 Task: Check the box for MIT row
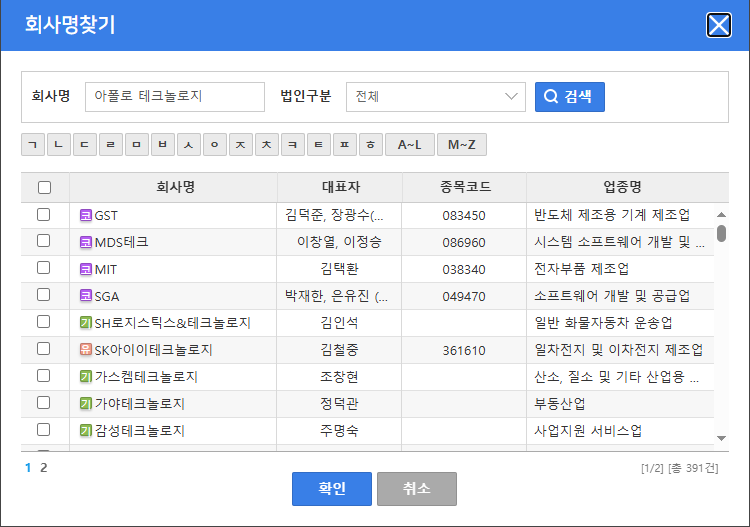pyautogui.click(x=44, y=268)
